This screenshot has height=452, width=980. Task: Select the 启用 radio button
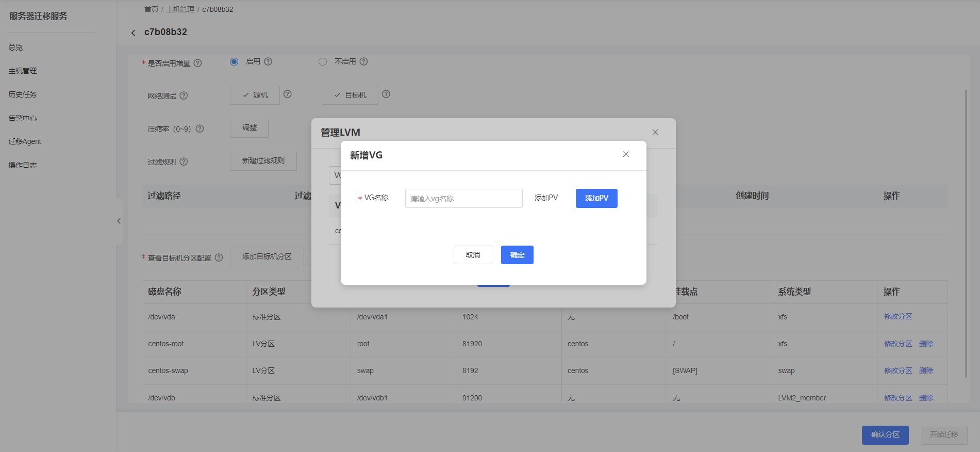click(234, 61)
